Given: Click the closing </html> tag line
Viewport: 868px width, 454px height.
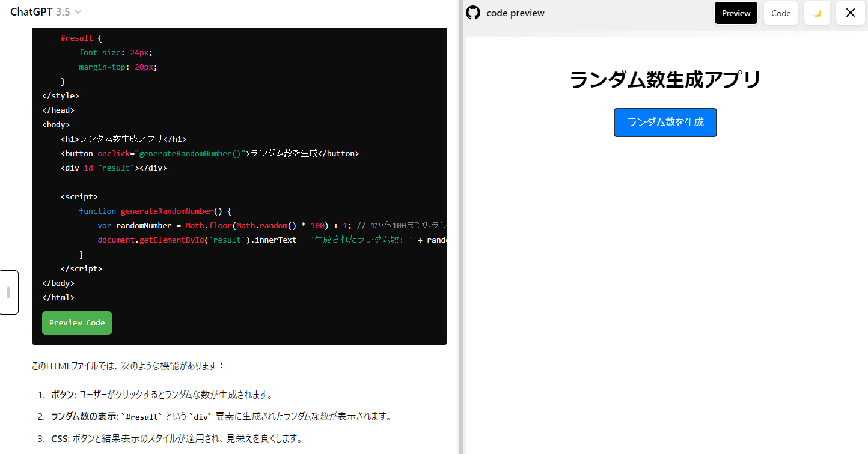Looking at the screenshot, I should click(x=58, y=297).
